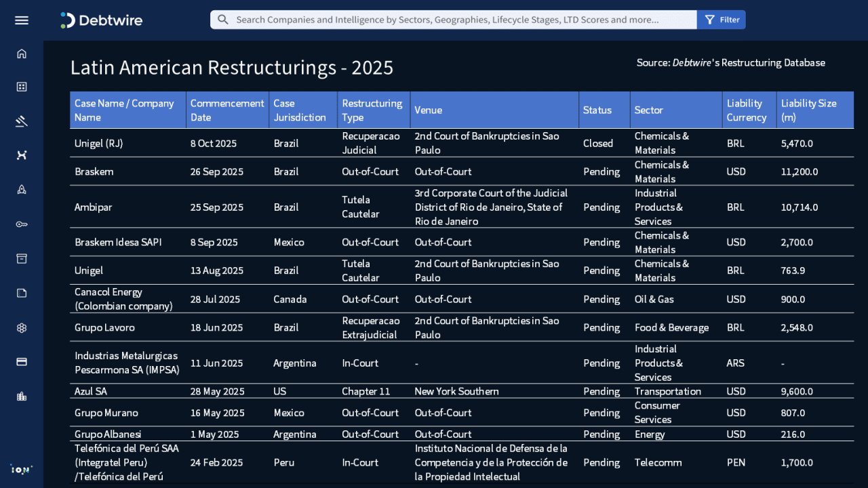The image size is (868, 488).
Task: Open the buildings icon in sidebar
Action: (22, 396)
